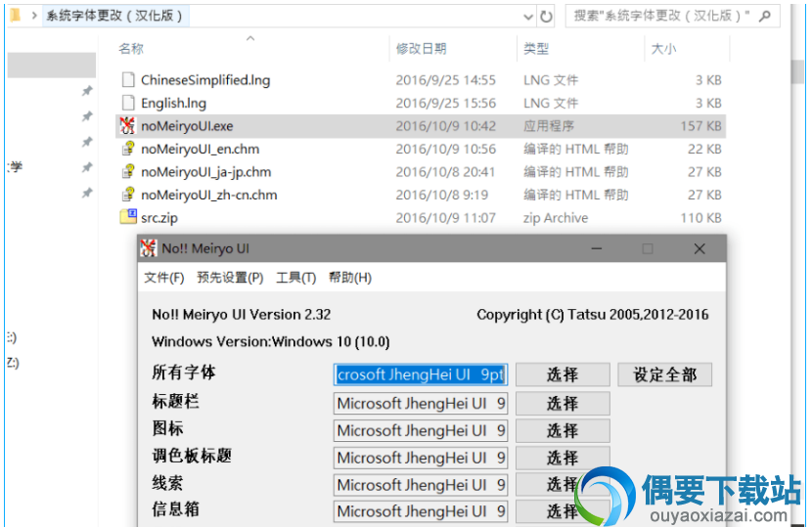Select the English.lng file name
The height and width of the screenshot is (527, 812).
pos(173,103)
